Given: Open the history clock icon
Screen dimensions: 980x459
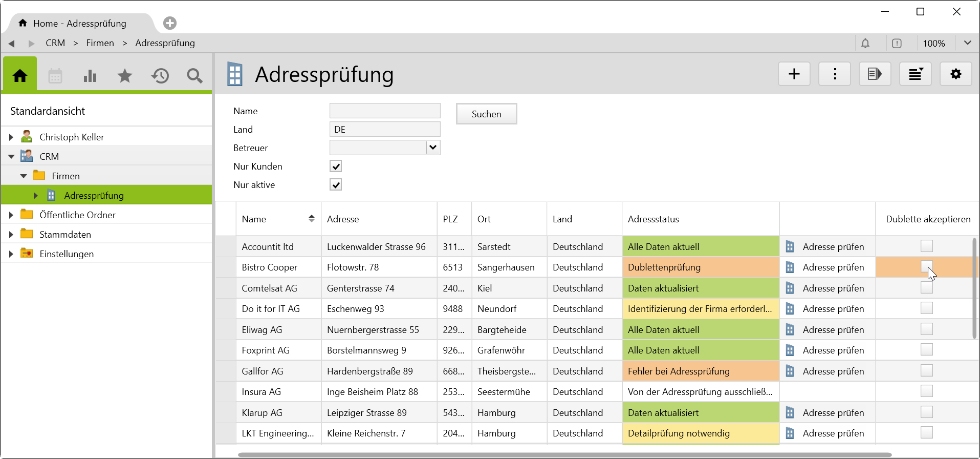Looking at the screenshot, I should click(x=160, y=76).
